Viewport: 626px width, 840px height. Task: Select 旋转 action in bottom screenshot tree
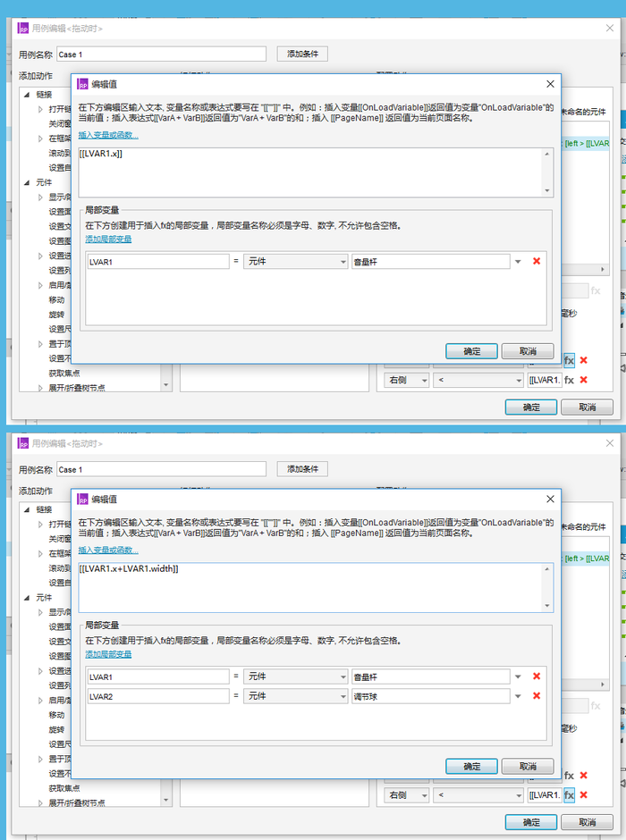(57, 730)
